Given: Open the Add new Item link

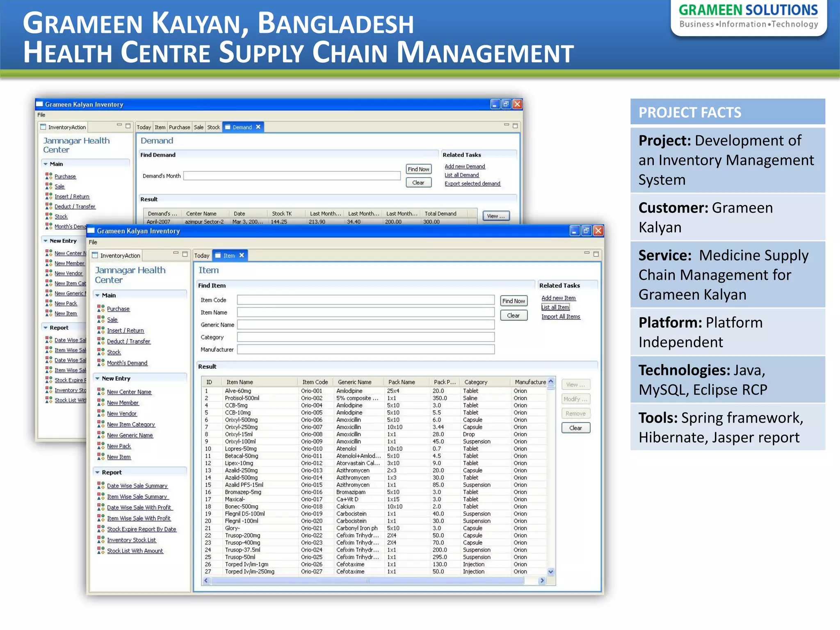Looking at the screenshot, I should pos(558,298).
